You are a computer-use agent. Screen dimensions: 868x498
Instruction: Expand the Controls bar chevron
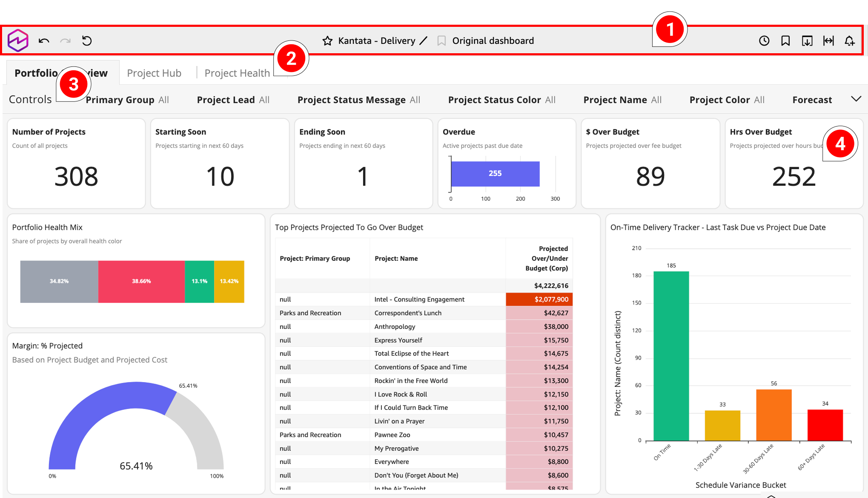click(856, 99)
